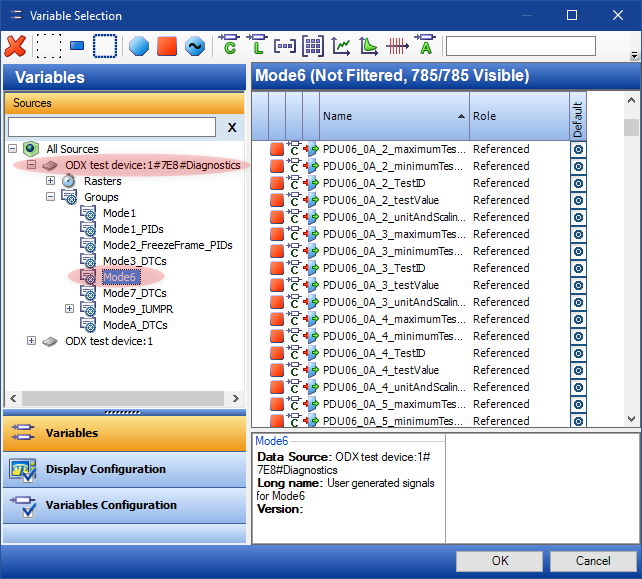Click the blue wave circle toolbar icon
The width and height of the screenshot is (642, 579).
195,46
